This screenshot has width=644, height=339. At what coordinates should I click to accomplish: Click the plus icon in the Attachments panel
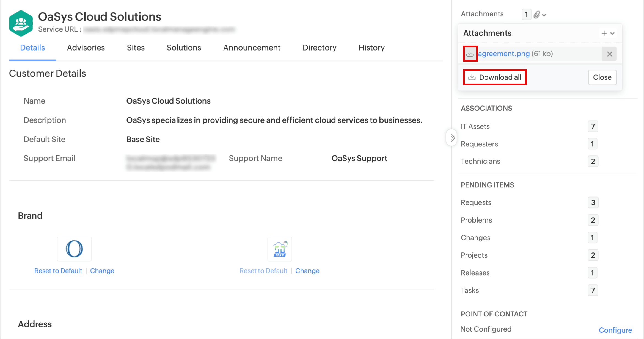(x=604, y=33)
